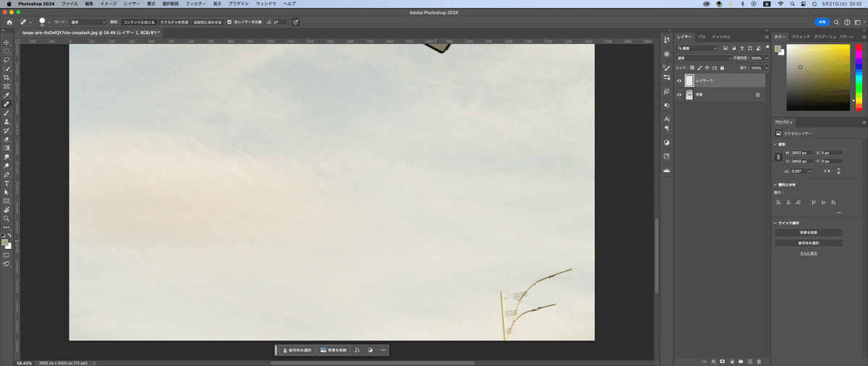Viewport: 868px width, 366px height.
Task: Open the Photoshop search icon at top right
Action: (x=836, y=22)
